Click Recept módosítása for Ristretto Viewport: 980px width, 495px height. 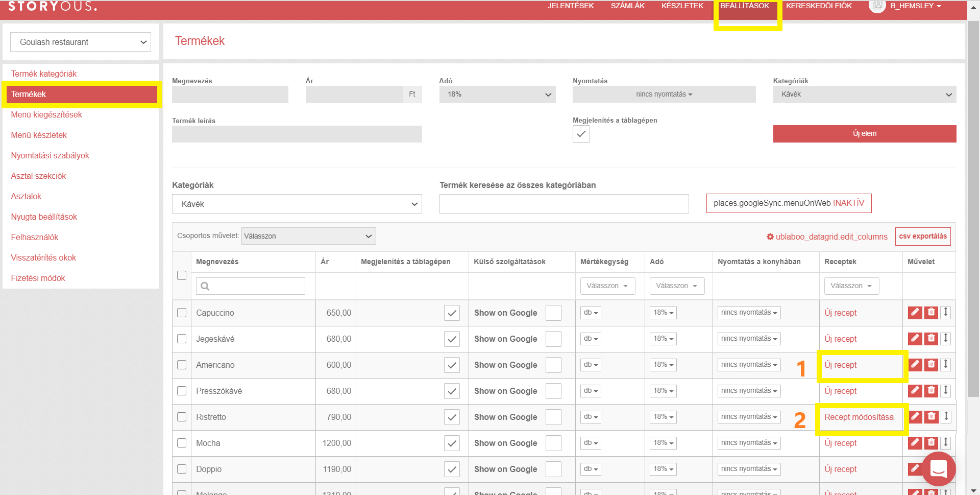click(859, 417)
